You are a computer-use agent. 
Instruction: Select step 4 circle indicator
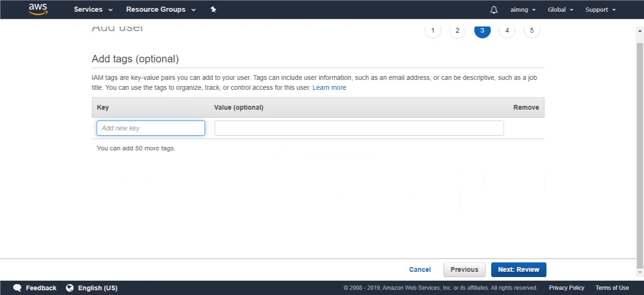pyautogui.click(x=507, y=30)
